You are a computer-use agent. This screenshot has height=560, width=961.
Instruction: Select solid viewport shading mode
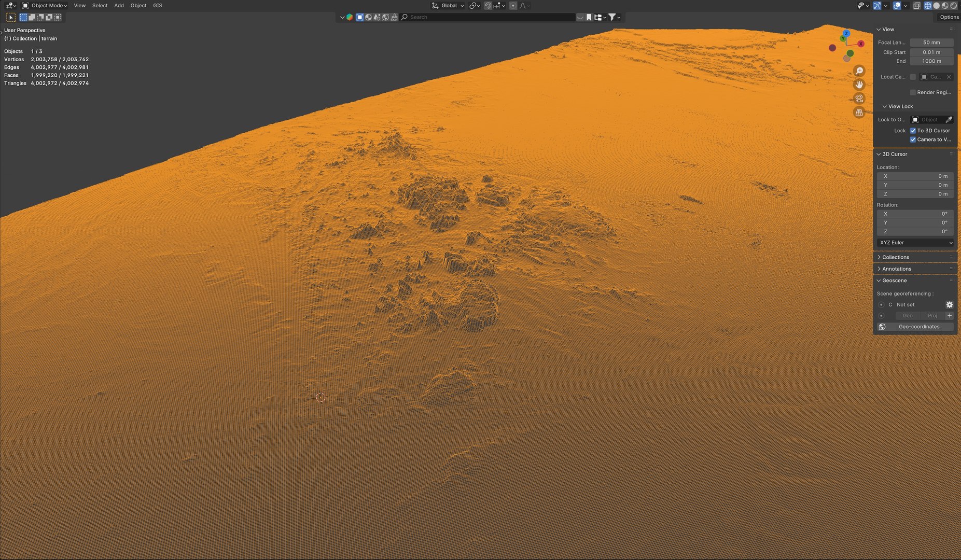937,6
